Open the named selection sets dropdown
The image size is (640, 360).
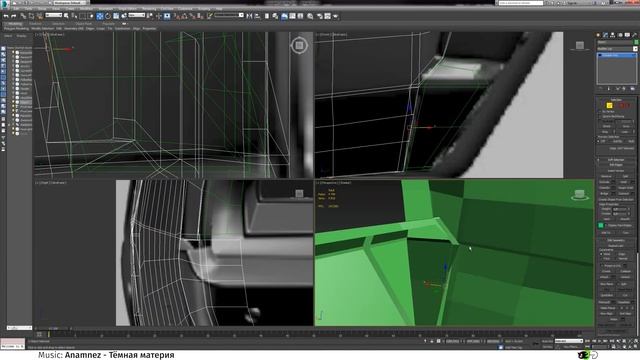click(x=229, y=15)
